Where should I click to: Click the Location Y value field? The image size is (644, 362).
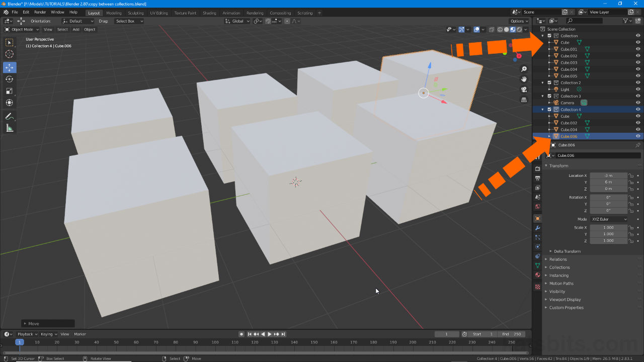click(x=609, y=183)
